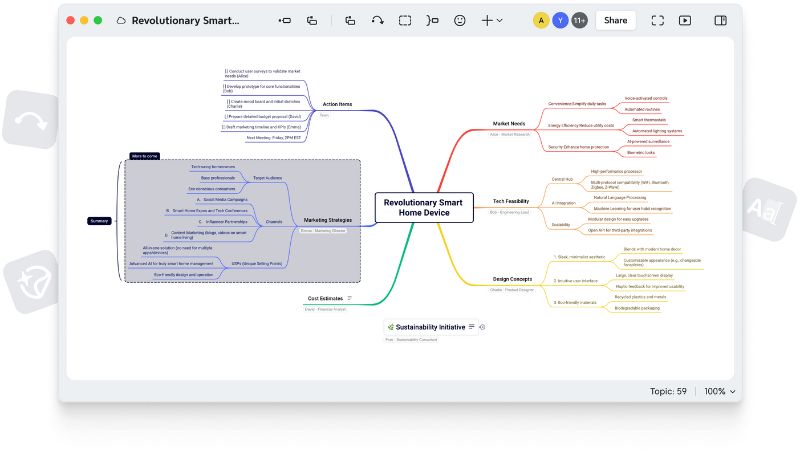Select the central Revolutionary Smart Home Device topic
This screenshot has width=800, height=450.
423,207
